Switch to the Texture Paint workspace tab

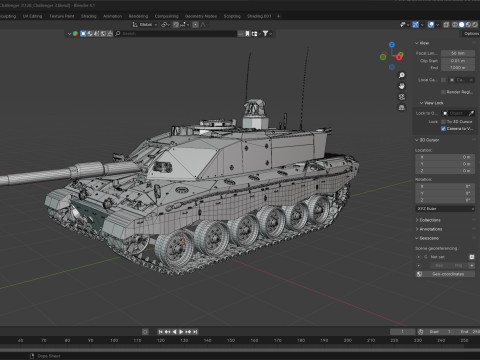[62, 16]
